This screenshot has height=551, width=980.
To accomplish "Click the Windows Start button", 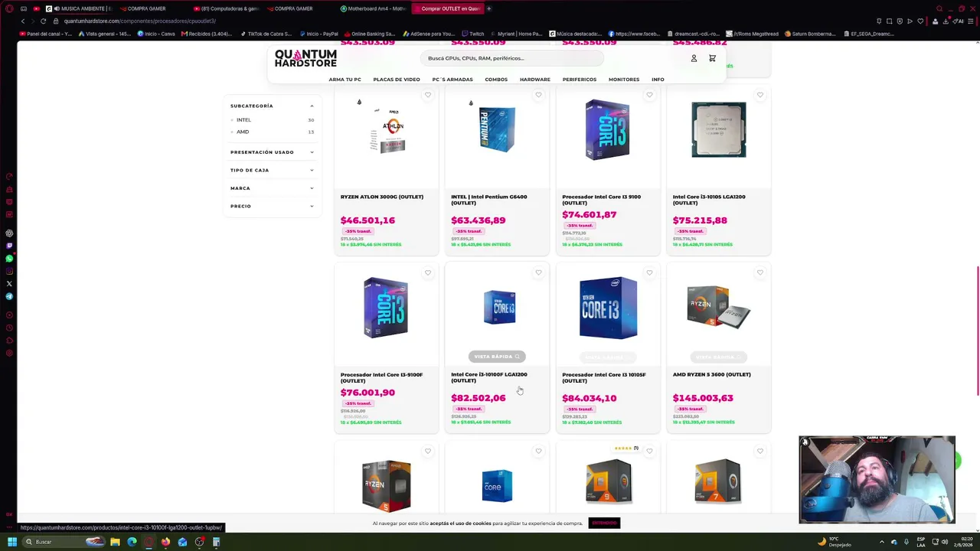I will (x=11, y=542).
